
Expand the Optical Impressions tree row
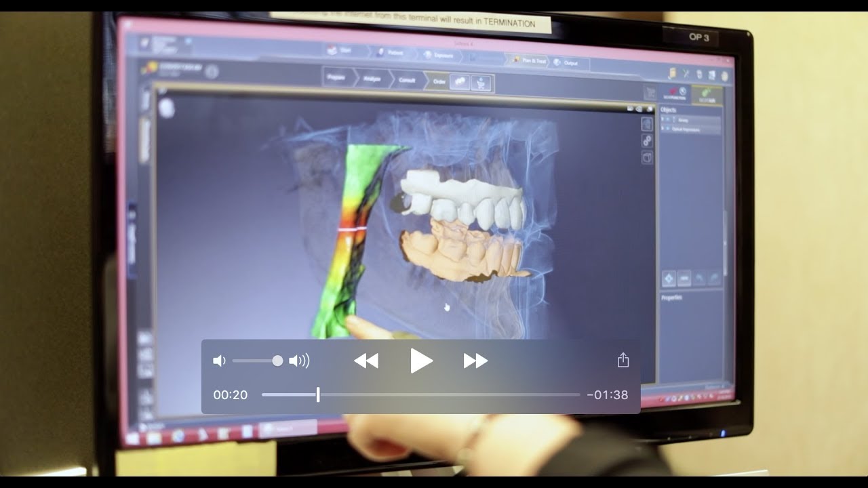click(x=663, y=128)
